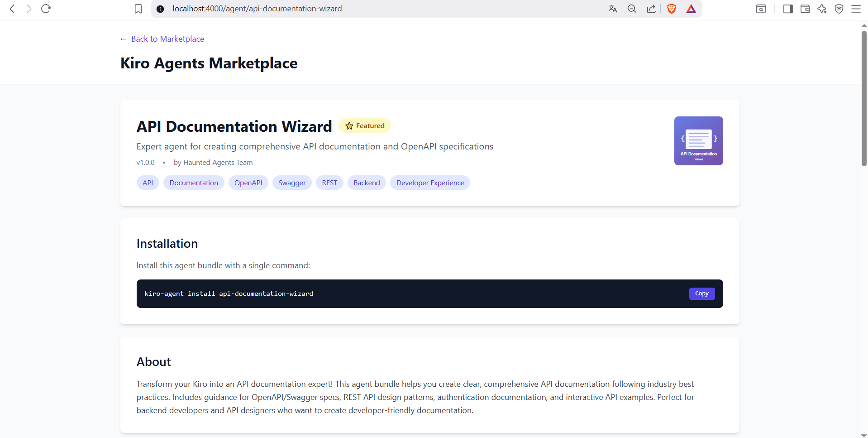Viewport: 868px width, 438px height.
Task: Toggle the browser sidebar panel
Action: click(x=788, y=9)
